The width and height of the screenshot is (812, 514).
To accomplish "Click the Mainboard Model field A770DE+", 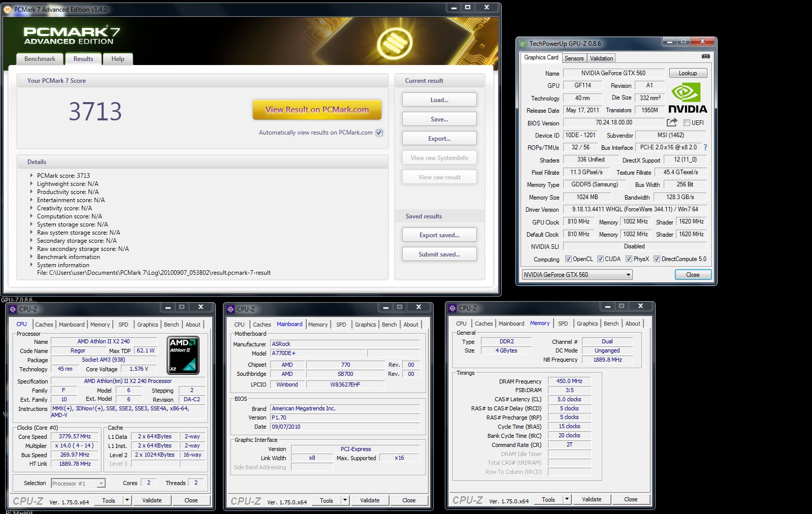I will pyautogui.click(x=318, y=353).
